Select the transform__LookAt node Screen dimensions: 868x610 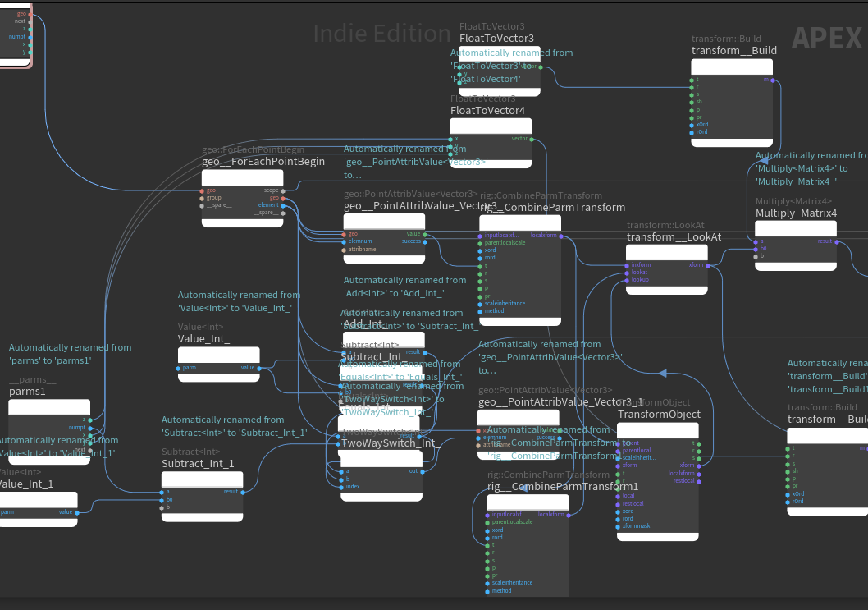(666, 270)
